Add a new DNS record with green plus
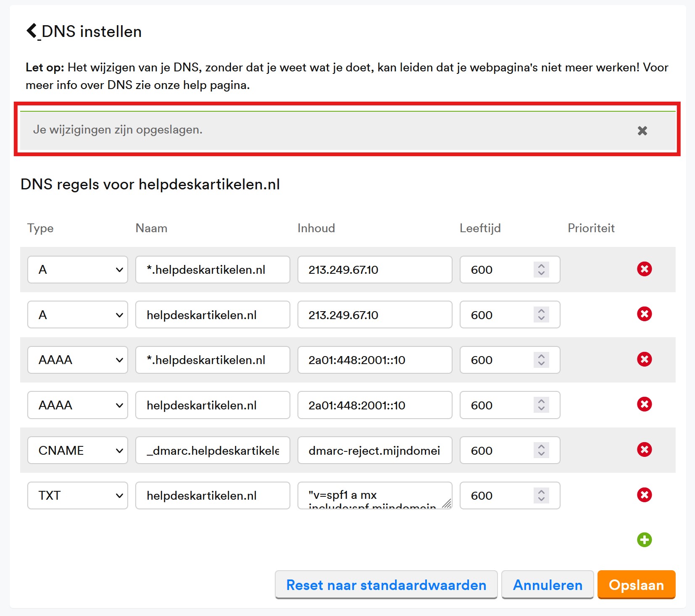 click(x=644, y=540)
